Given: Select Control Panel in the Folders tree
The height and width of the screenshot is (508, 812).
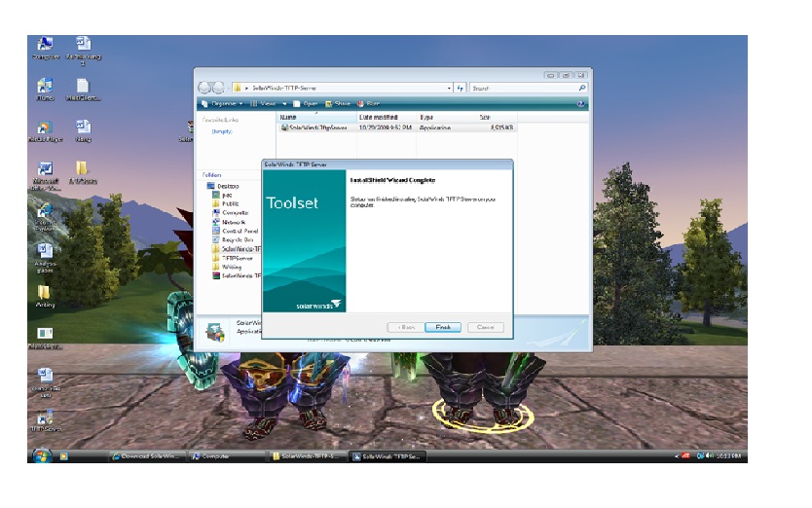Looking at the screenshot, I should [235, 231].
